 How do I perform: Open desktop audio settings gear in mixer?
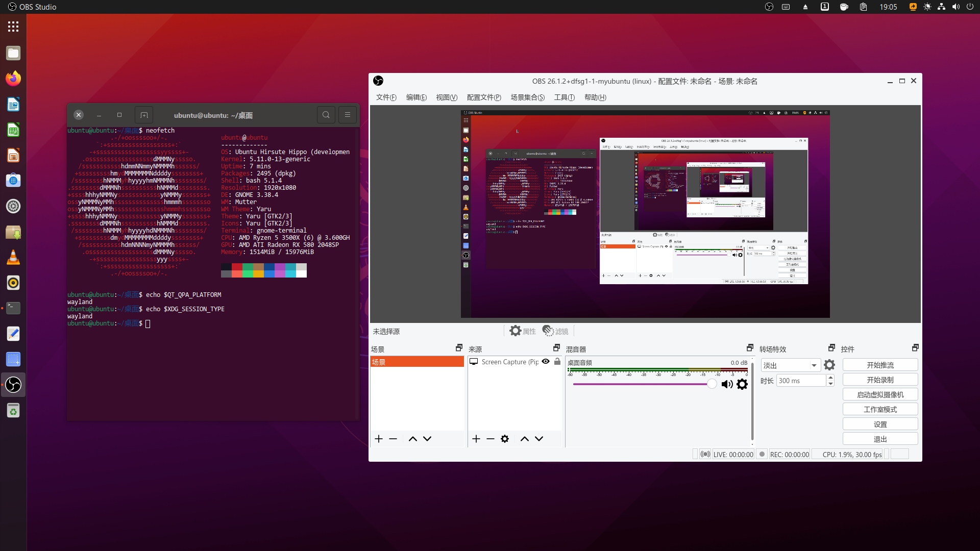[x=742, y=384]
